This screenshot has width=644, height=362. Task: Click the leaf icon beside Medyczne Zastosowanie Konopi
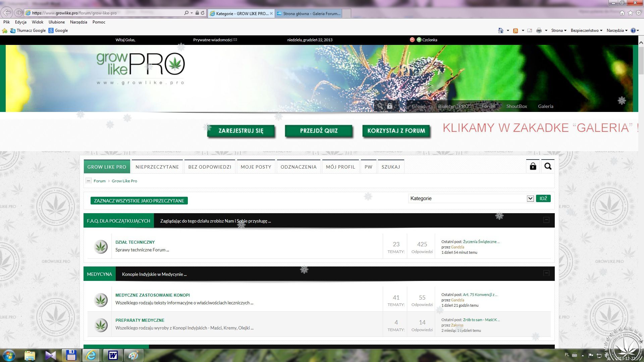click(x=101, y=300)
